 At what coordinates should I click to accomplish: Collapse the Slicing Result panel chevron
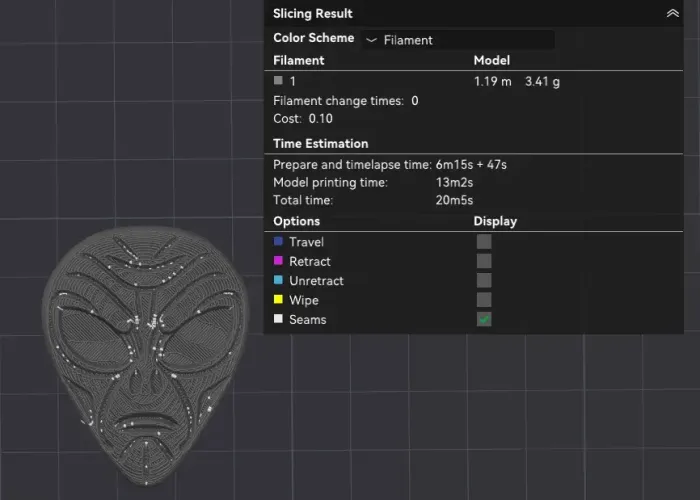672,14
